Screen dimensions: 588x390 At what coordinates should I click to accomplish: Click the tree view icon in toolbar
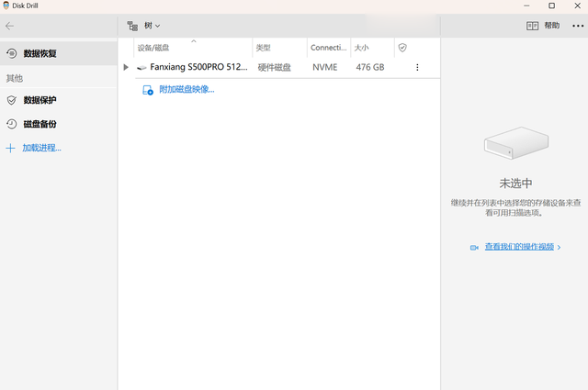tap(132, 26)
